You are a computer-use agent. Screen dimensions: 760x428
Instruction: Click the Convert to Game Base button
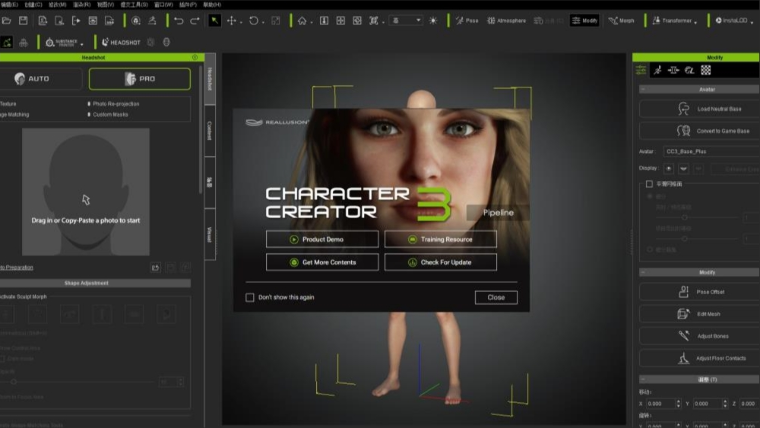[x=698, y=131]
